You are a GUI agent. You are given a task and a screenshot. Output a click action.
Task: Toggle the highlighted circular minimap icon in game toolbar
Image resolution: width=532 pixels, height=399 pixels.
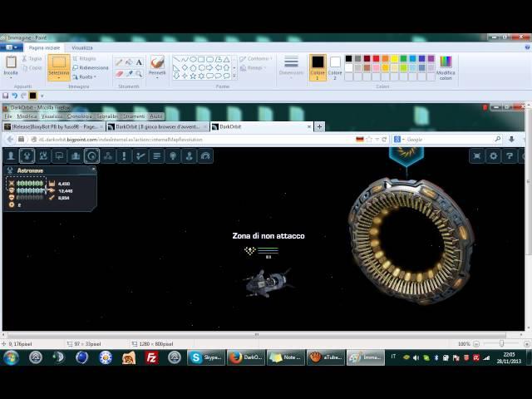pos(91,155)
